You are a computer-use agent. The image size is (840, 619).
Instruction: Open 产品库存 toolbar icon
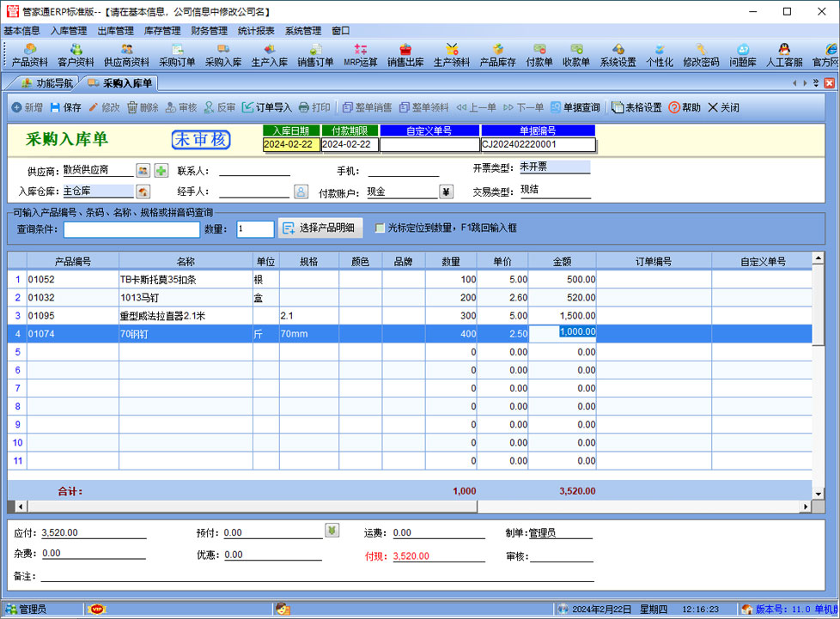coord(497,55)
